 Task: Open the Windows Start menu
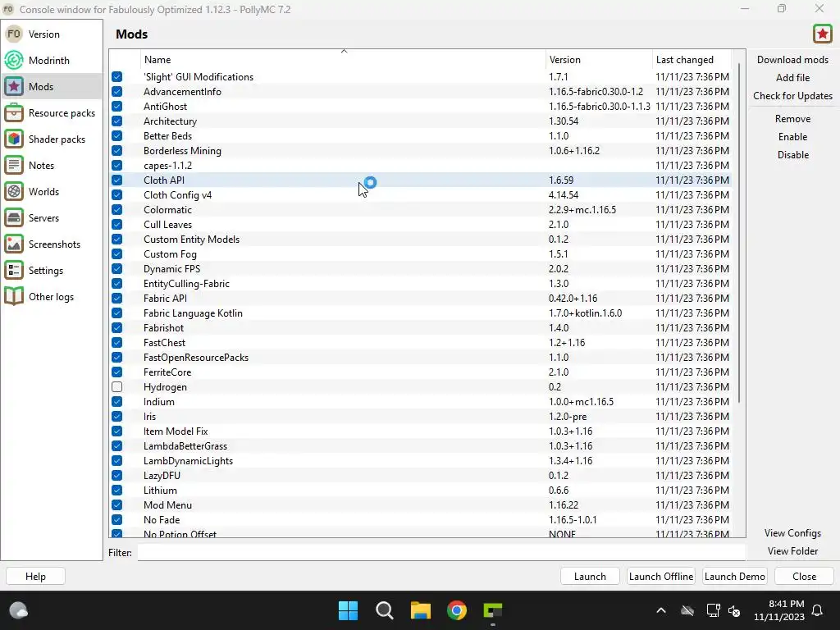tap(348, 610)
